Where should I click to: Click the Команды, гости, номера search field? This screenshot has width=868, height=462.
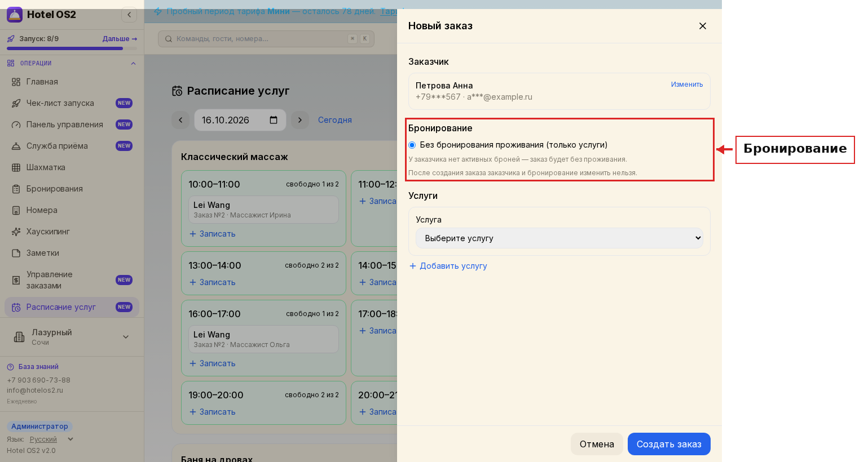(x=266, y=39)
